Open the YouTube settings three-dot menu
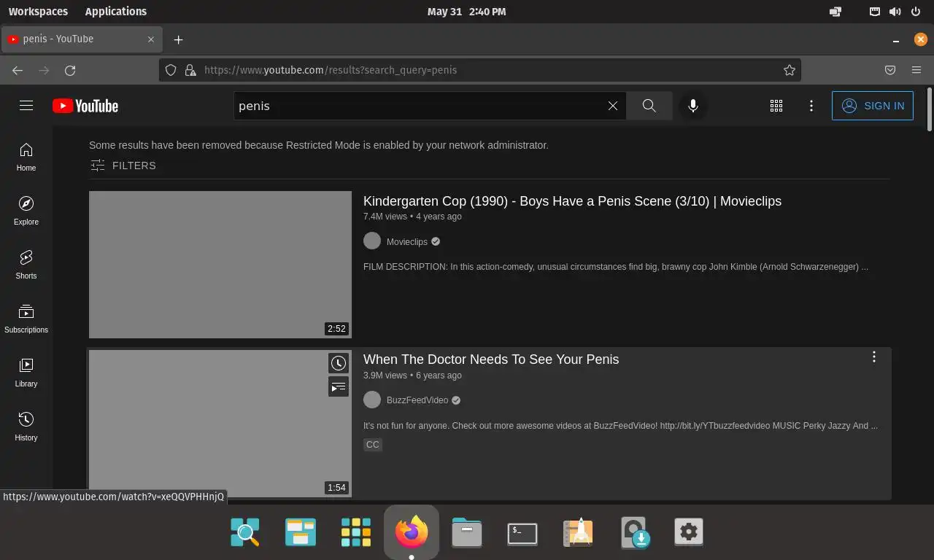 pos(811,106)
